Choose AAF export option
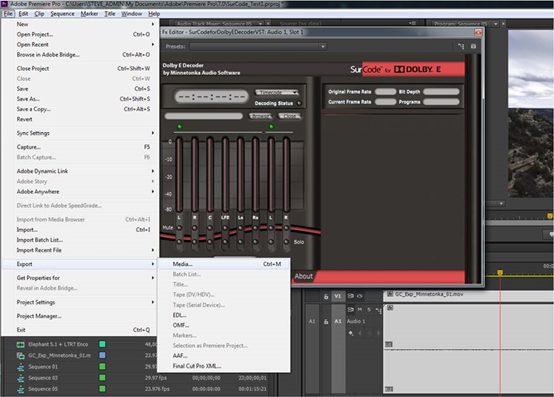The height and width of the screenshot is (397, 554). click(224, 356)
